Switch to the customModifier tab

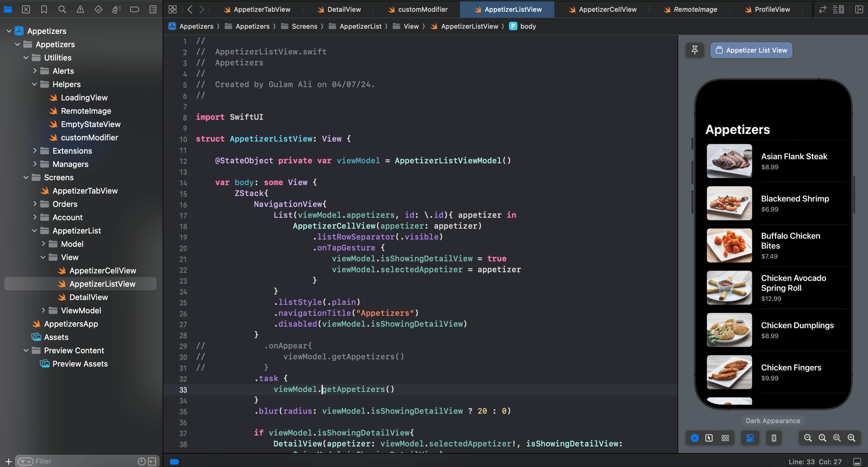pyautogui.click(x=418, y=9)
